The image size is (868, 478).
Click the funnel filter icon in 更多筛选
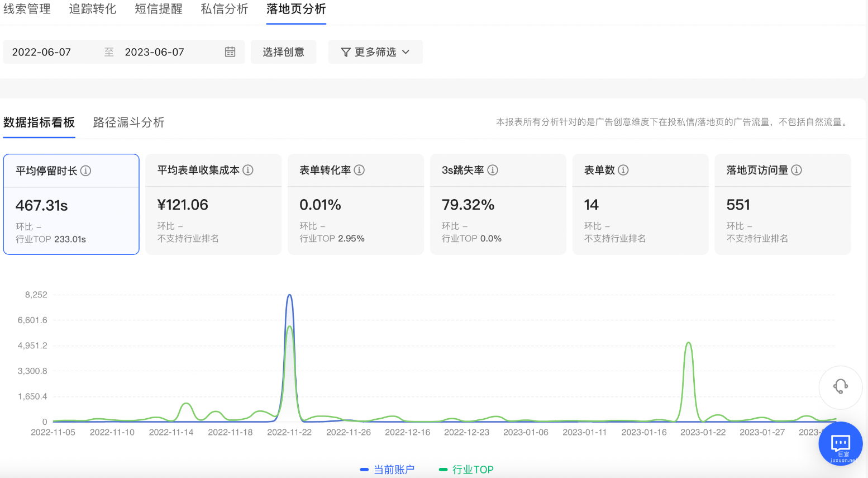345,51
